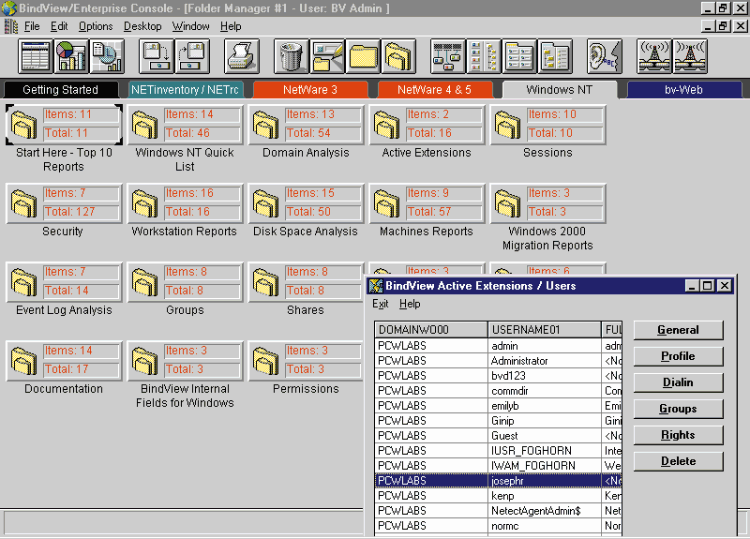Click the USERNAME01 column header
This screenshot has height=539, width=750.
[544, 330]
